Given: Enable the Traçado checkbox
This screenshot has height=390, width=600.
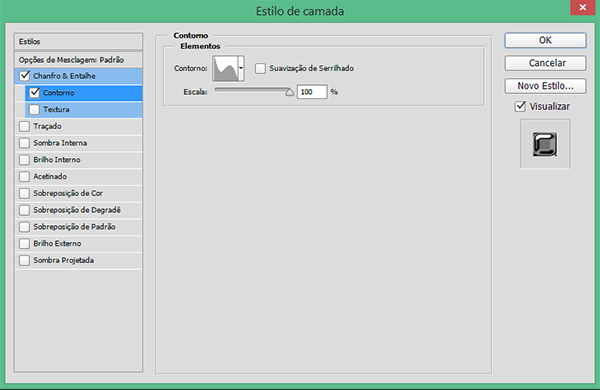Looking at the screenshot, I should click(x=24, y=126).
